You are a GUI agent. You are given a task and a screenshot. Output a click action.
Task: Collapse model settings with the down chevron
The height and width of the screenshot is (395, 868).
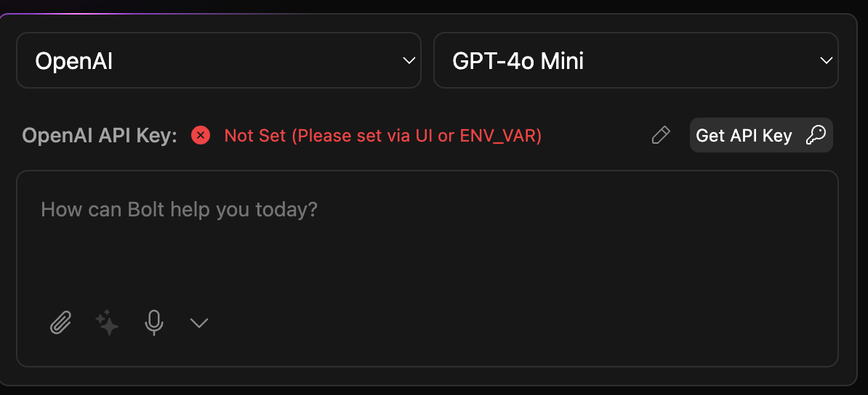199,322
